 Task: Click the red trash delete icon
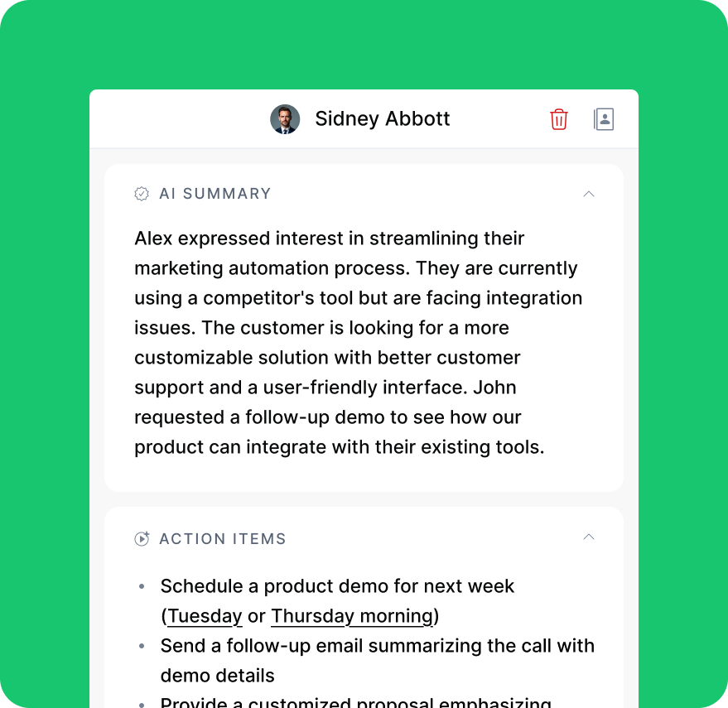pos(559,119)
